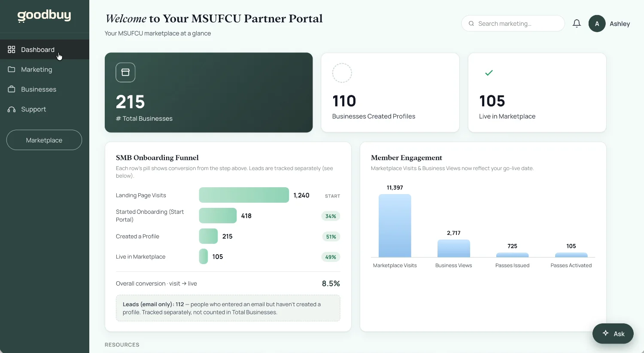
Task: Click the 1,240 visits value
Action: [301, 195]
